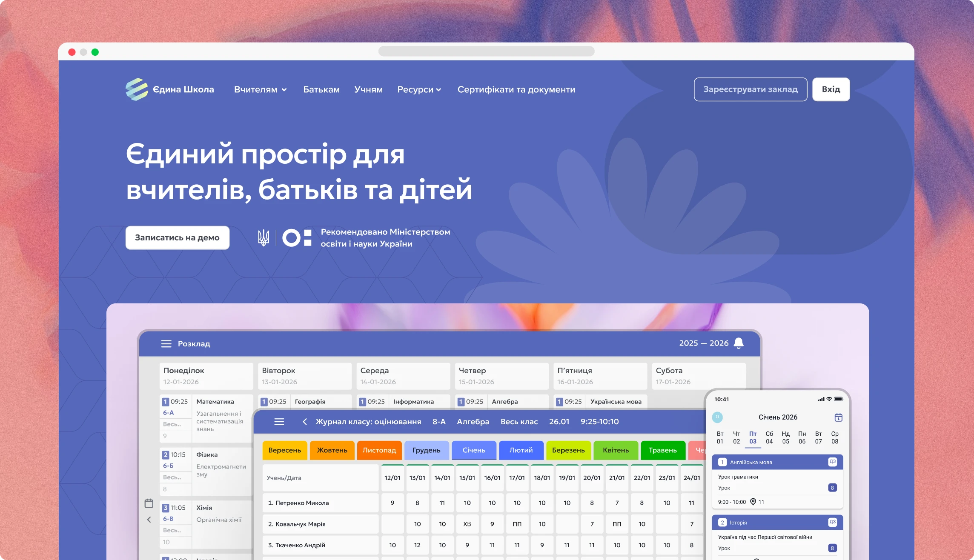Select Пн 06 in phone calendar

click(x=802, y=438)
